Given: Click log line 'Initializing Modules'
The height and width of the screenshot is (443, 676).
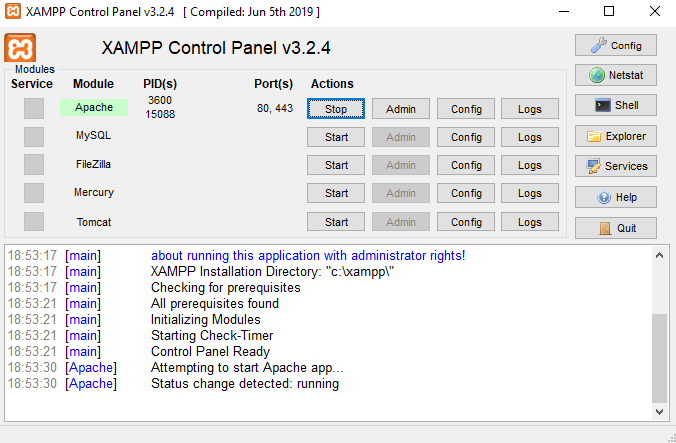Looking at the screenshot, I should tap(206, 320).
